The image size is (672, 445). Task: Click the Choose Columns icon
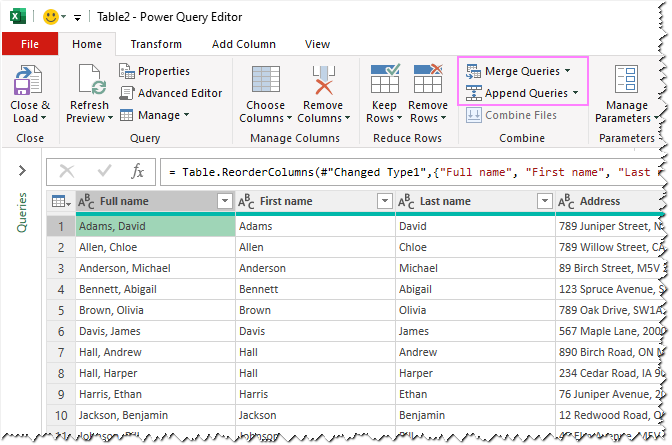[x=266, y=79]
